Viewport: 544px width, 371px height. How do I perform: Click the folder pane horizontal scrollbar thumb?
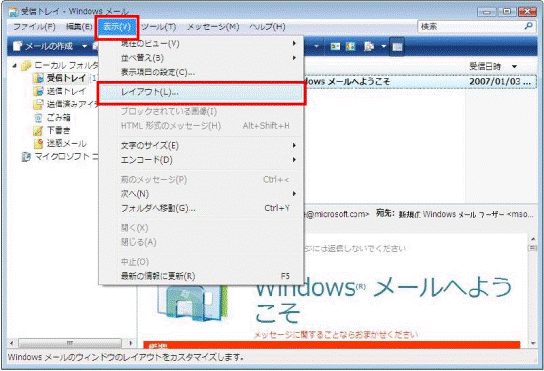click(70, 343)
